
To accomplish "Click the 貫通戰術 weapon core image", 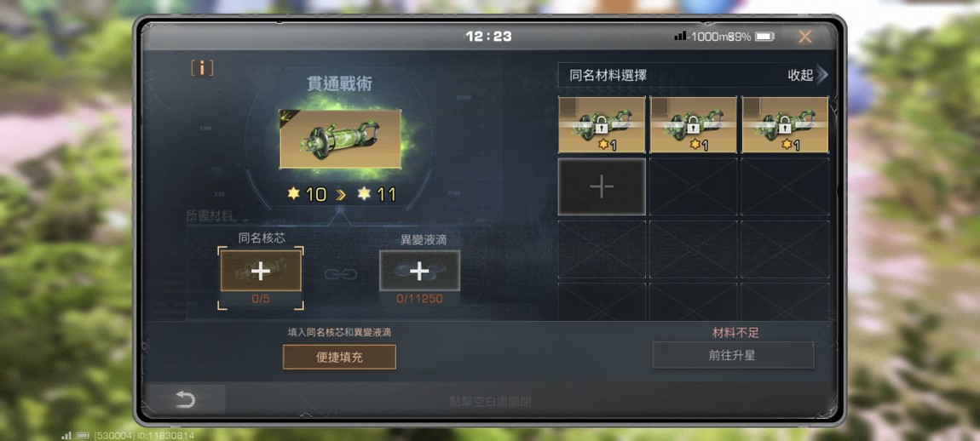I will [x=341, y=139].
